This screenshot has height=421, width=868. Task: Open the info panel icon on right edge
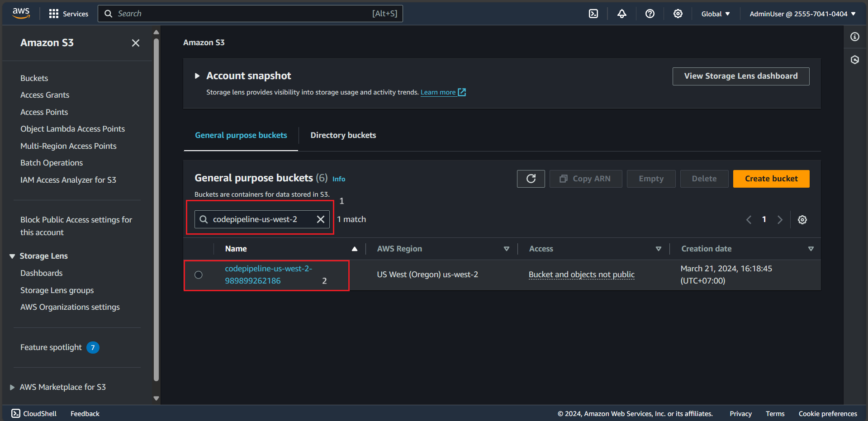click(855, 37)
